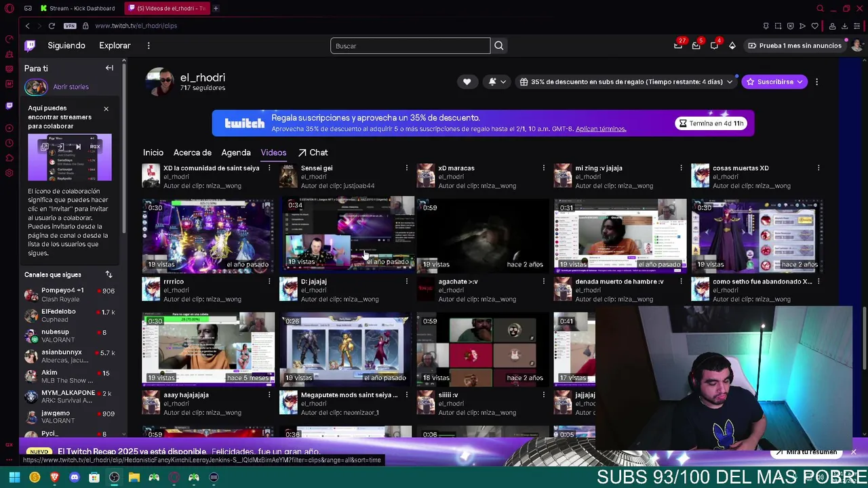Close the Twitch Recap 2025 banner

point(854,451)
